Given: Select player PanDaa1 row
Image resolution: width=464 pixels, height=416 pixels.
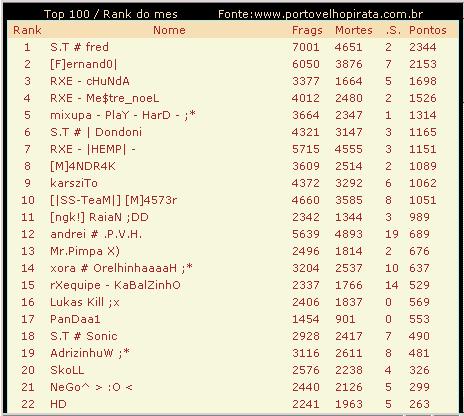Looking at the screenshot, I should click(232, 319).
